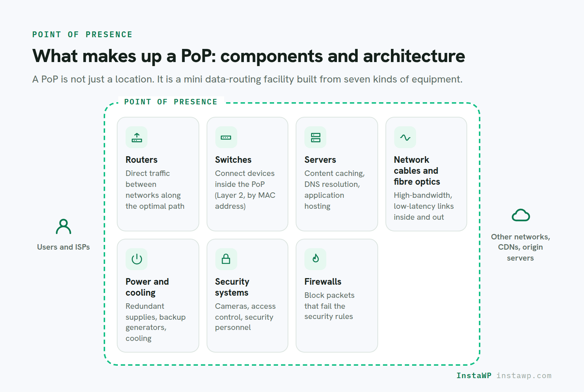Image resolution: width=584 pixels, height=392 pixels.
Task: Click the Firewalls card heading
Action: click(x=323, y=282)
